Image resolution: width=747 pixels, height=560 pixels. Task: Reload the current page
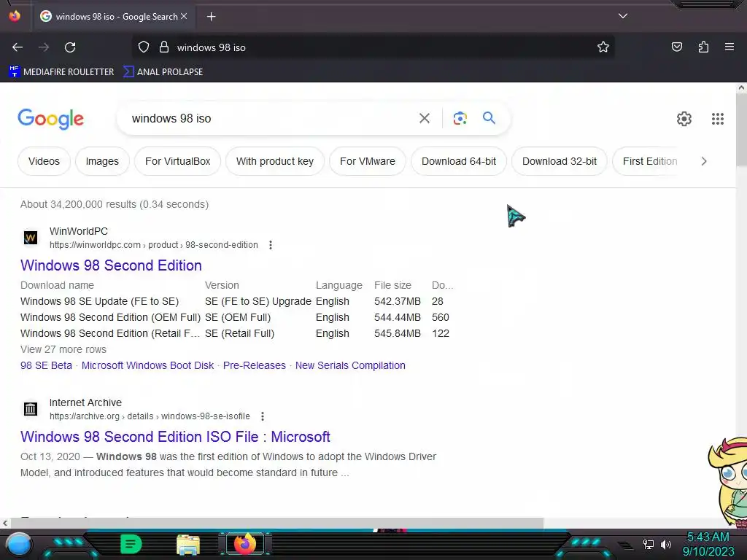click(70, 47)
